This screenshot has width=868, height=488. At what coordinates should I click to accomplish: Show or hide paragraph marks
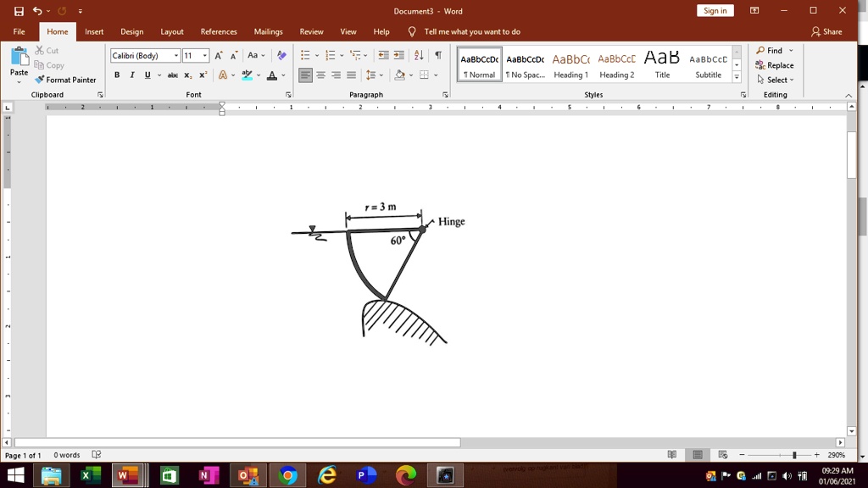(437, 56)
